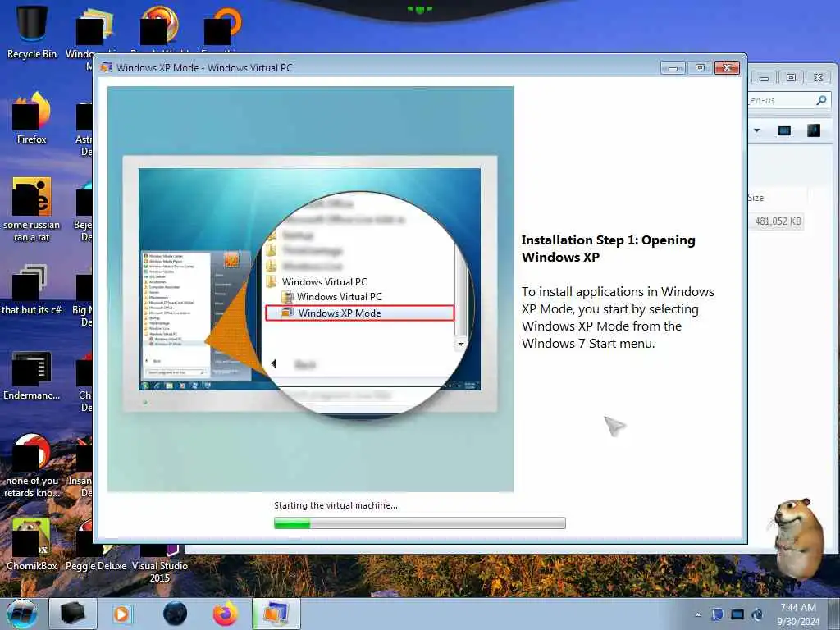Open the Windows Start orb
This screenshot has height=630, width=840.
coord(22,614)
